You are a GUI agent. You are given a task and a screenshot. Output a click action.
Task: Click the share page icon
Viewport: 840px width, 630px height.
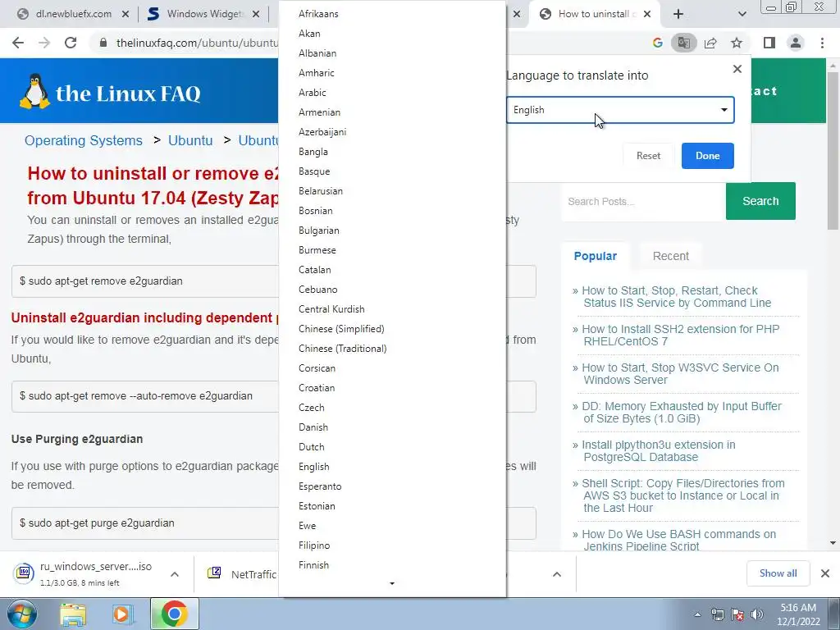[710, 43]
